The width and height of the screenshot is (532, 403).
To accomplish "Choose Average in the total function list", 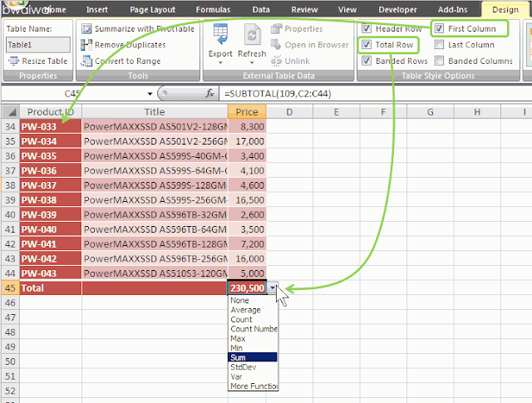I will point(253,310).
